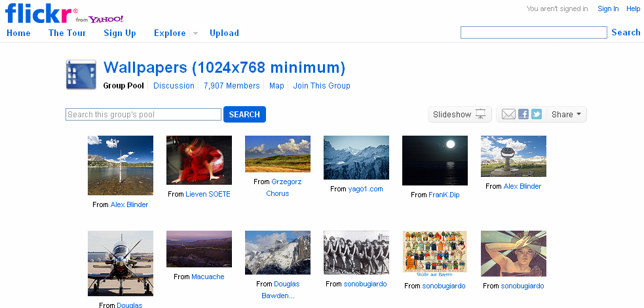Share by email envelope icon
The image size is (644, 308).
[508, 114]
